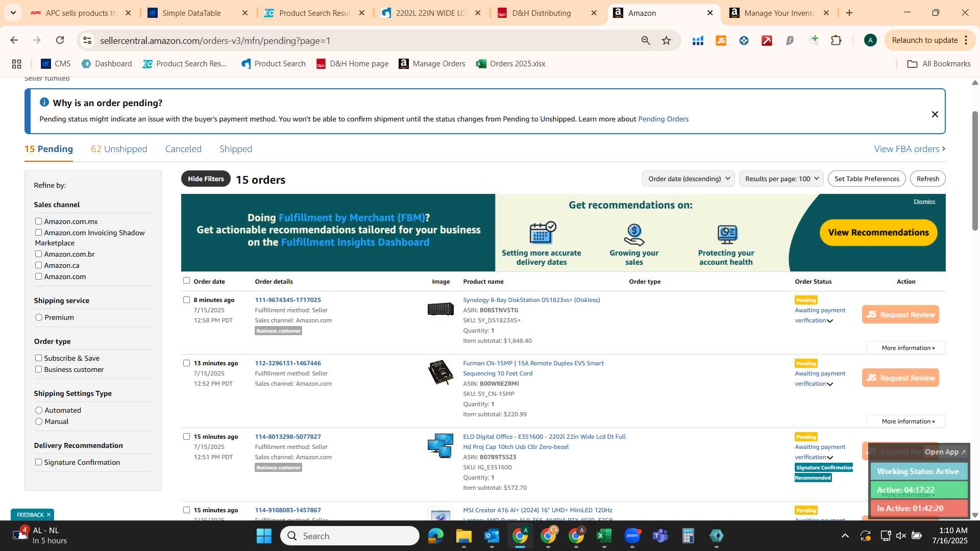Open the Synology DiskStation product thumbnail
This screenshot has width=980, height=551.
tap(440, 309)
